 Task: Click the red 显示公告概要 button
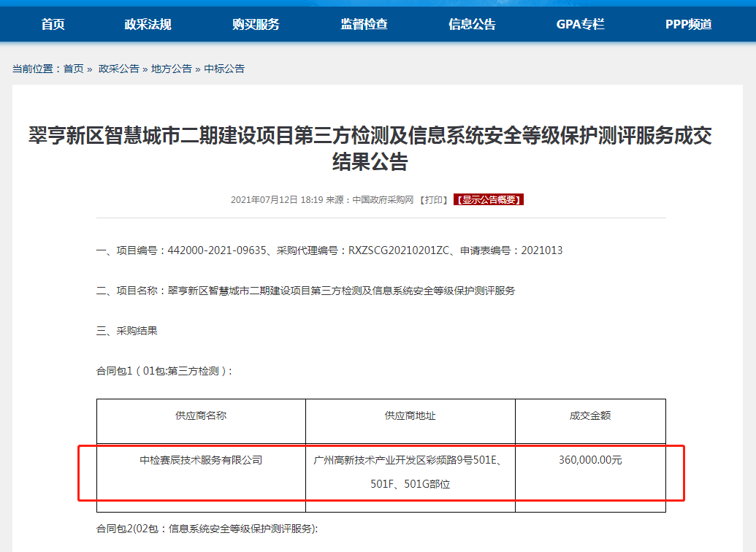pyautogui.click(x=489, y=199)
